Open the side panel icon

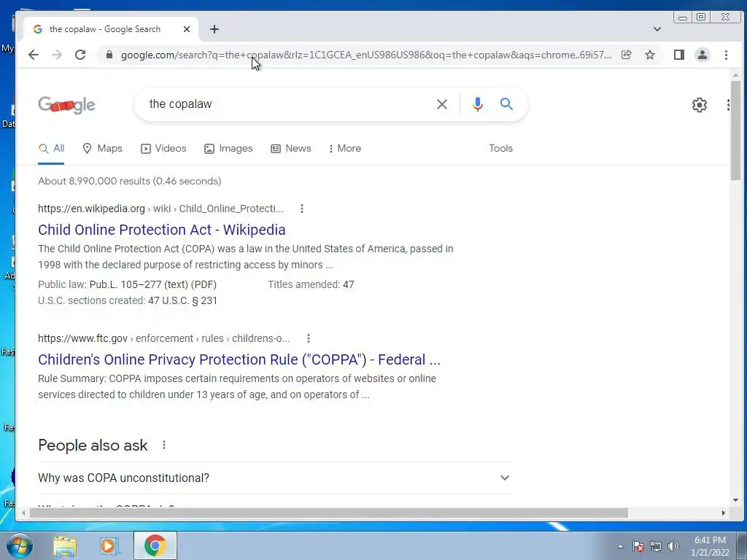coord(679,55)
